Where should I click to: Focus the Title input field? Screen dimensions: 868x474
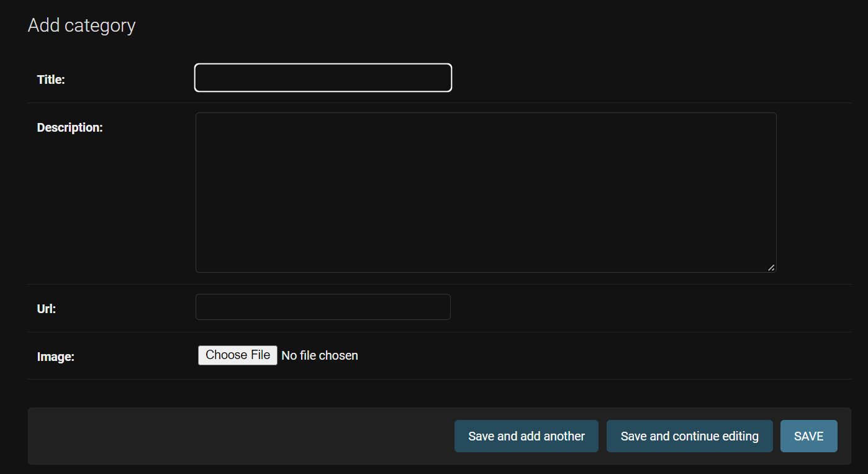tap(323, 78)
